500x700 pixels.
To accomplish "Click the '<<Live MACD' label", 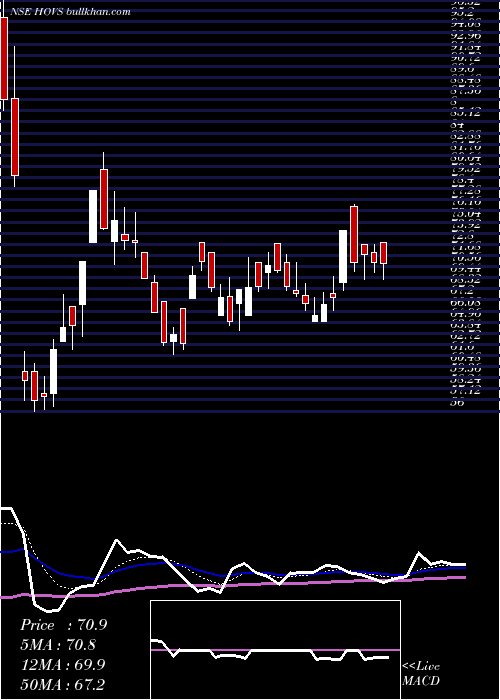I will (421, 673).
